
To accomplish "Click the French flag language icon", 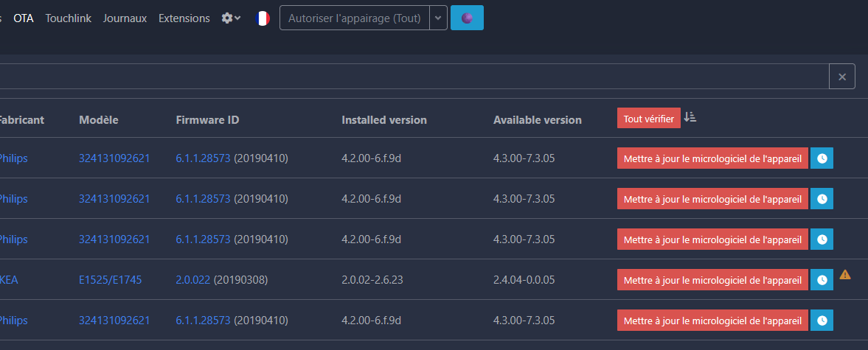I will 263,18.
